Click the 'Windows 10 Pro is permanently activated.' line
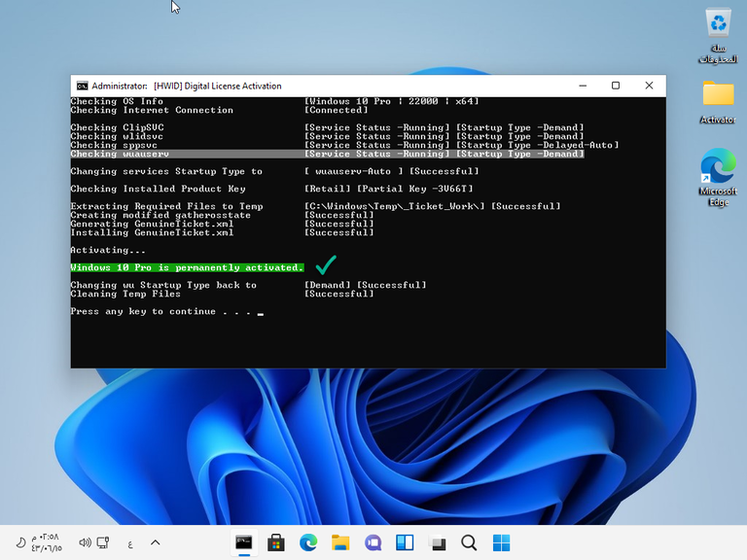The height and width of the screenshot is (560, 747). pyautogui.click(x=187, y=267)
